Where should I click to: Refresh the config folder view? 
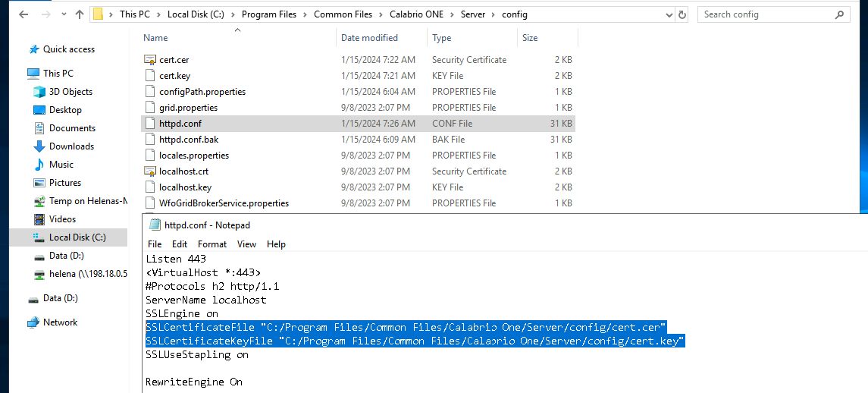(x=682, y=14)
